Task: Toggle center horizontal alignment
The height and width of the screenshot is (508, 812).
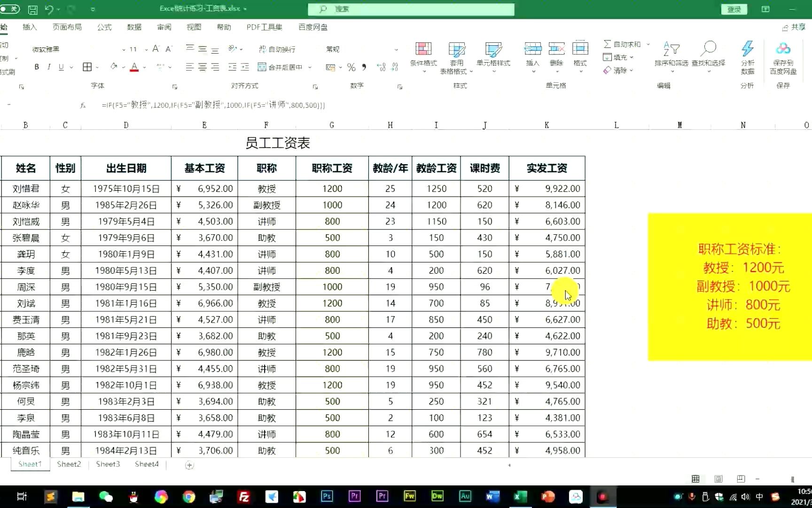Action: pyautogui.click(x=203, y=67)
